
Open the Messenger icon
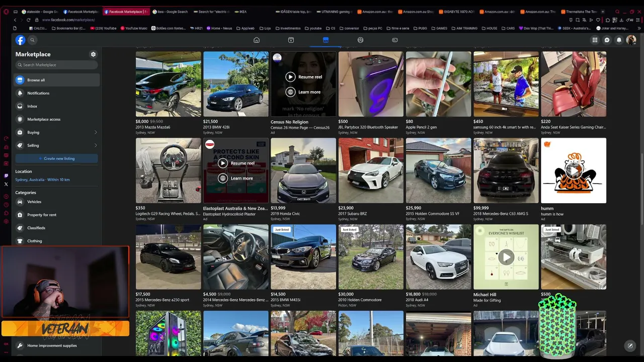click(607, 40)
